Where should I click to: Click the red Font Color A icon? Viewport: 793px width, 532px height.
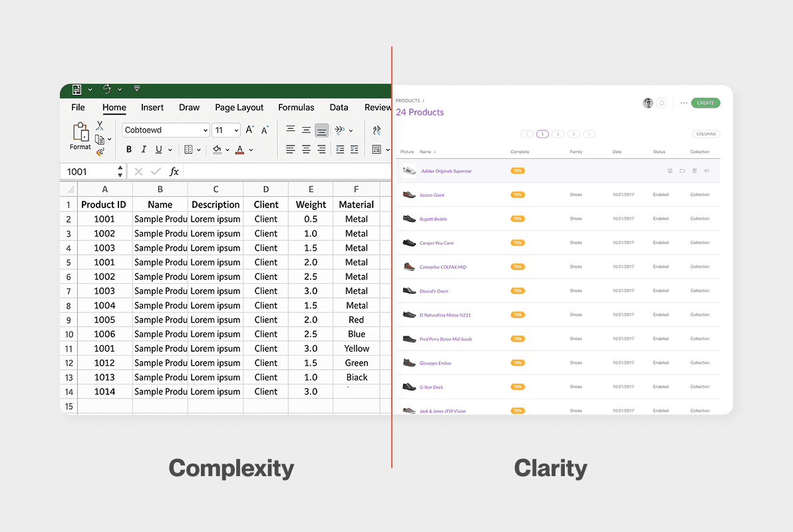(x=239, y=150)
